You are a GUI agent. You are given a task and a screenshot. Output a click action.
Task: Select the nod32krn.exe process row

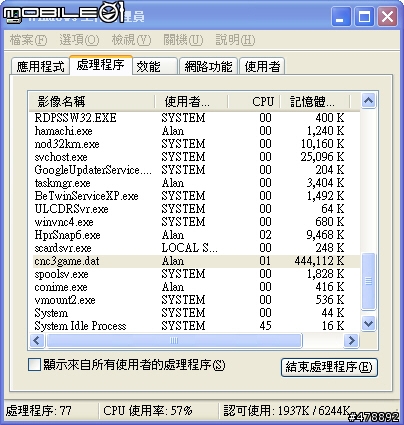(x=194, y=144)
